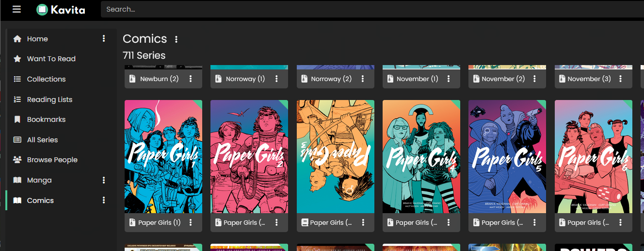
Task: Click the file-format icon on November (1)
Action: [x=390, y=79]
